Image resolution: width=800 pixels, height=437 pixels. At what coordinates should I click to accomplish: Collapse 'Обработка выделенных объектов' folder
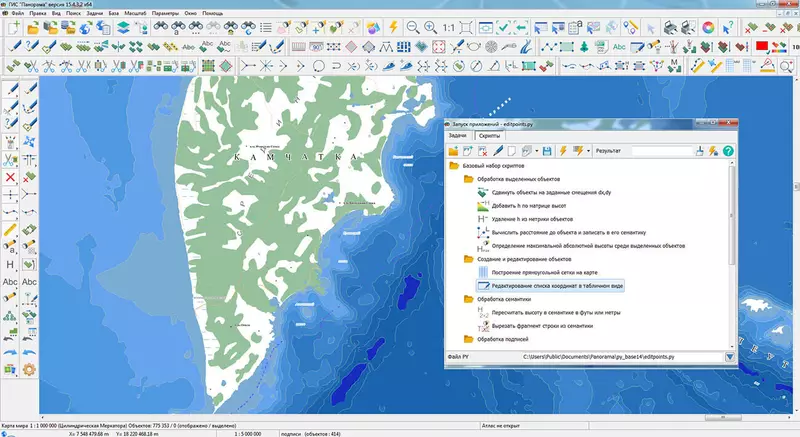pos(468,179)
